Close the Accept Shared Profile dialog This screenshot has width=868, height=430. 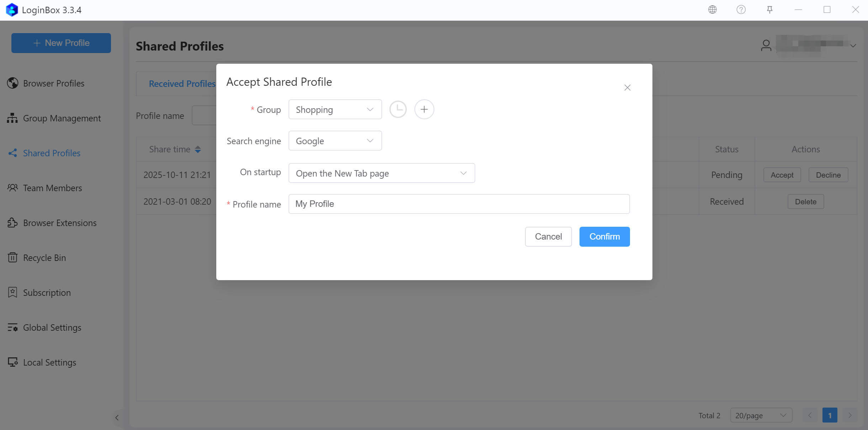click(x=627, y=88)
